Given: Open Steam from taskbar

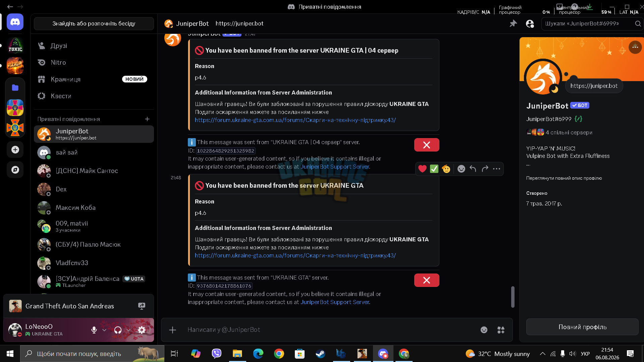Looking at the screenshot, I should point(320,354).
